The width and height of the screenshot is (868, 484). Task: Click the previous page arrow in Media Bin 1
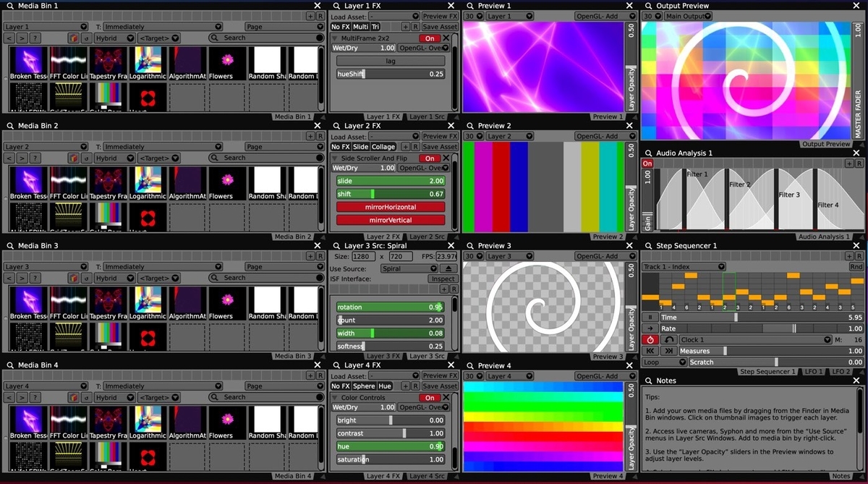[9, 38]
